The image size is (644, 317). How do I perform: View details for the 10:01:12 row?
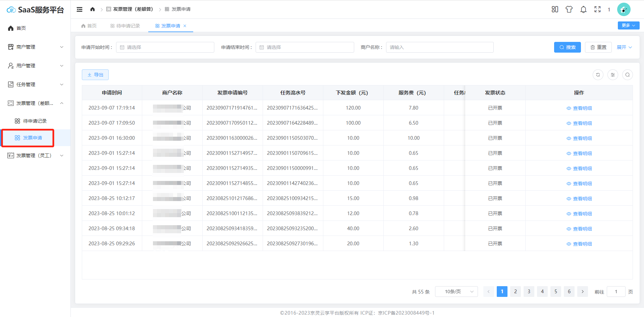pyautogui.click(x=579, y=214)
